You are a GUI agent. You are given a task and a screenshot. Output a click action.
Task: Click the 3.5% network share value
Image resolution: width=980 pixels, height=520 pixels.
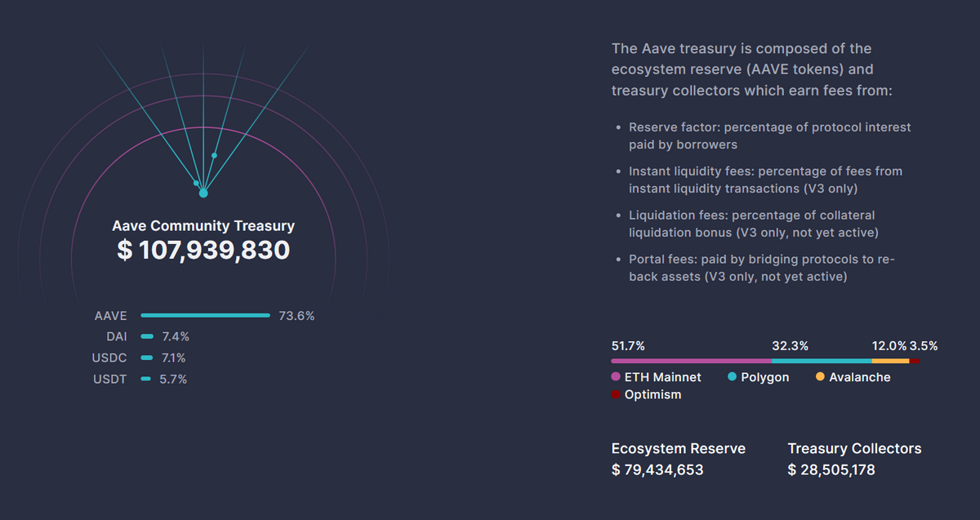point(924,345)
